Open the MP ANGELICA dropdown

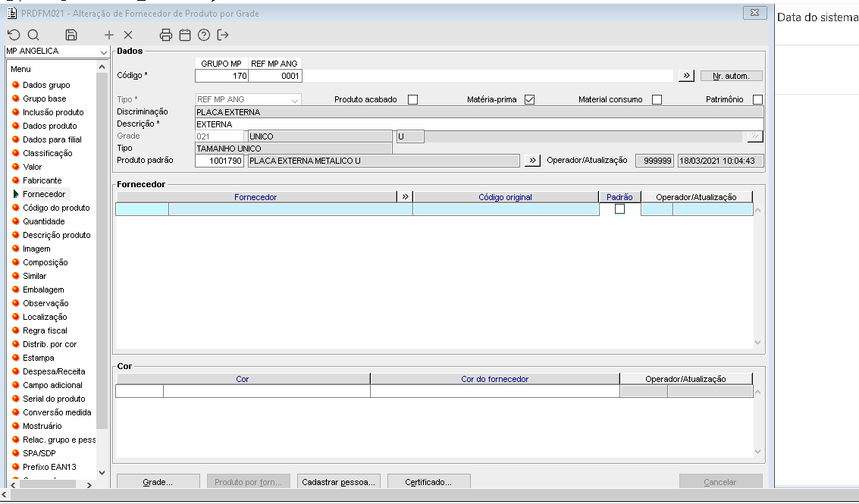point(103,52)
